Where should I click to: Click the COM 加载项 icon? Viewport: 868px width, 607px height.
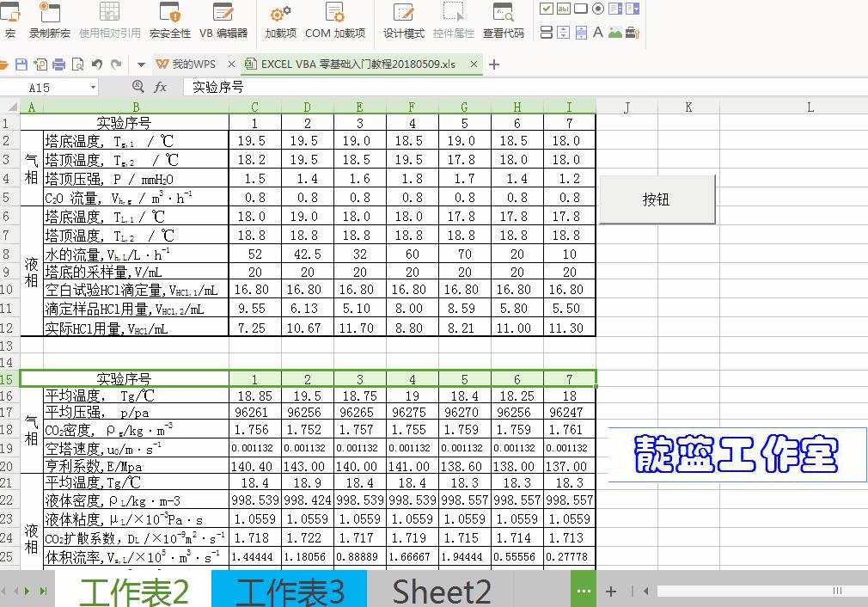[x=335, y=15]
